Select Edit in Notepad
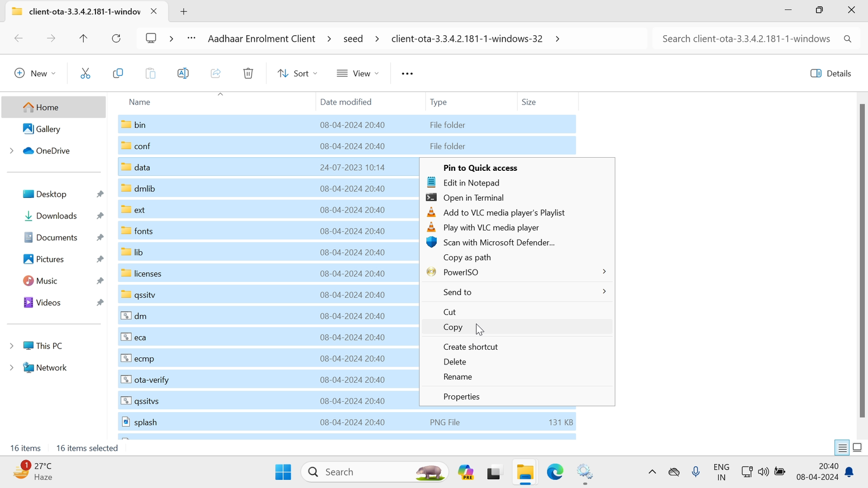868x488 pixels. click(517, 183)
